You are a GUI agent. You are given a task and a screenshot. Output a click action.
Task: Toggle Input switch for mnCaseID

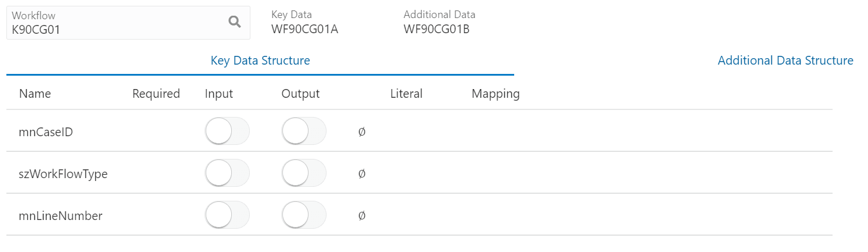click(227, 132)
